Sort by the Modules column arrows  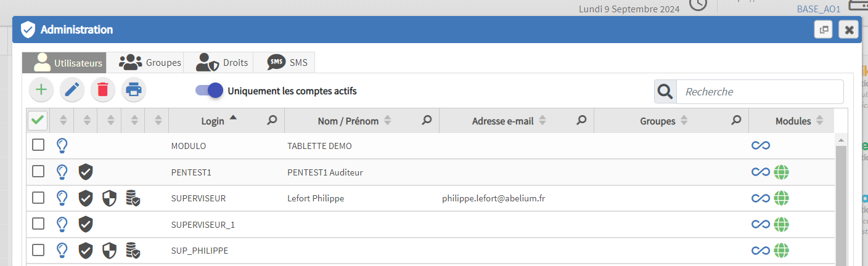tap(819, 121)
